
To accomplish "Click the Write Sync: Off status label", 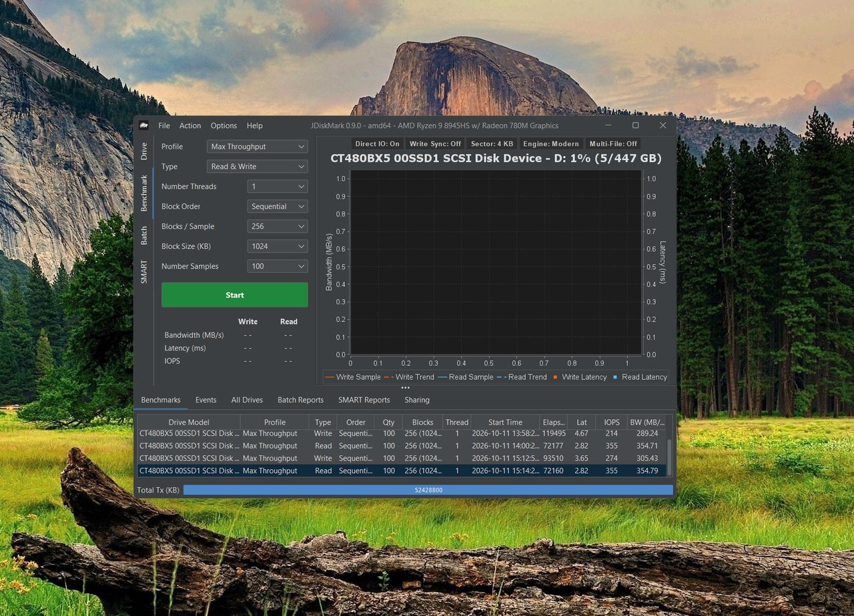I will click(x=435, y=143).
